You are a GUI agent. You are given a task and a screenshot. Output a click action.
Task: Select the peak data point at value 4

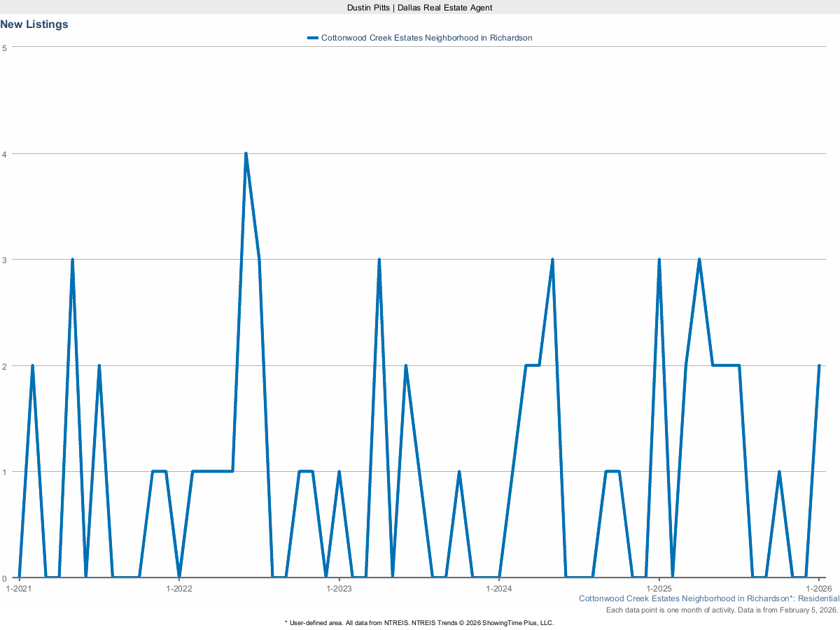click(x=246, y=153)
